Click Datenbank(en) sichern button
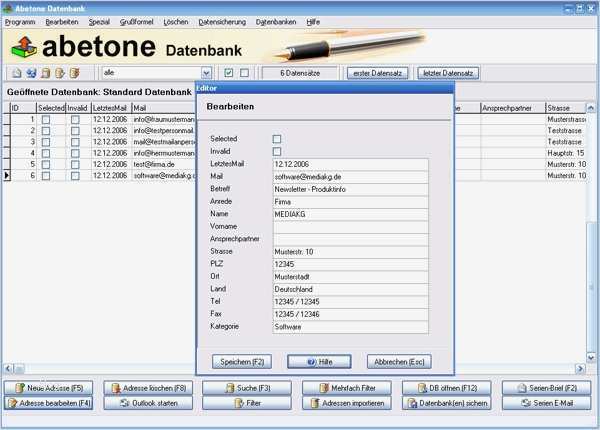This screenshot has height=430, width=600. (x=447, y=403)
